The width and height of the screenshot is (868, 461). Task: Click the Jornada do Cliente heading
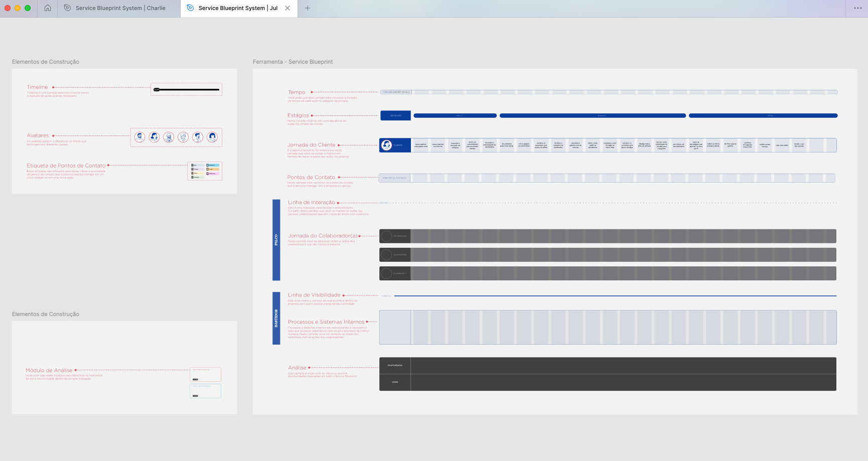[312, 145]
